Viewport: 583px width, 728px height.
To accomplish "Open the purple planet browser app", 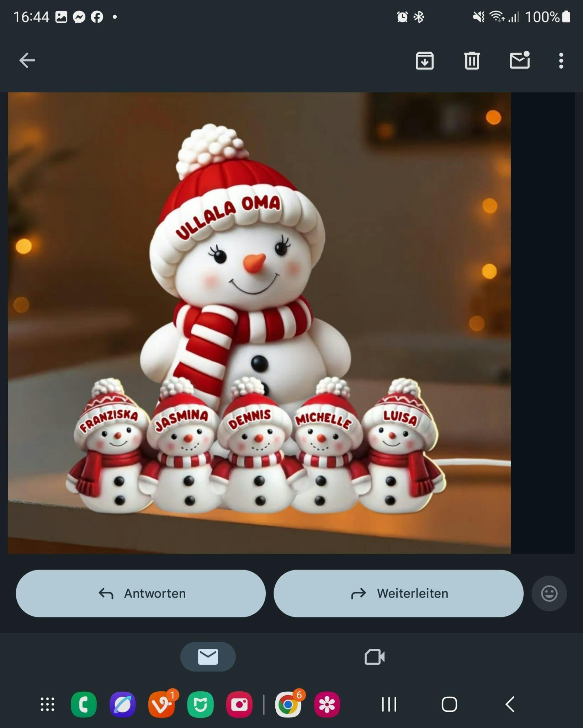I will 122,704.
